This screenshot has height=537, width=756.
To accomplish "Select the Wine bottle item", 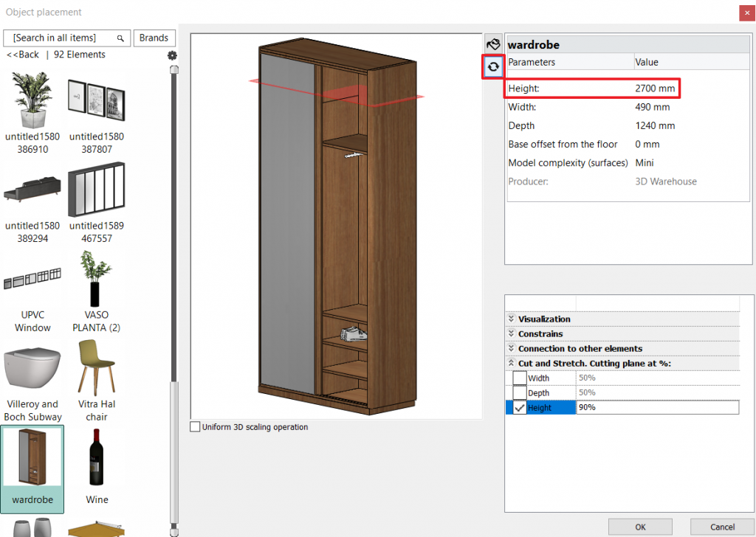I will pos(97,458).
